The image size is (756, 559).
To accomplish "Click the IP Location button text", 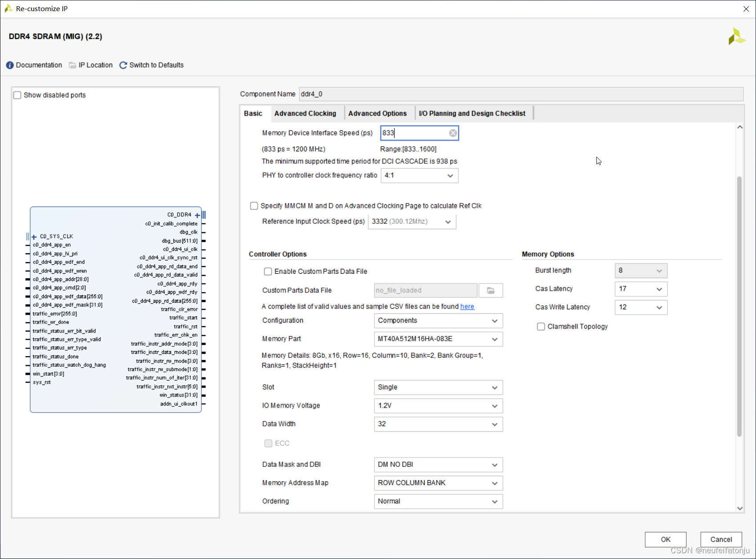I will click(x=96, y=65).
